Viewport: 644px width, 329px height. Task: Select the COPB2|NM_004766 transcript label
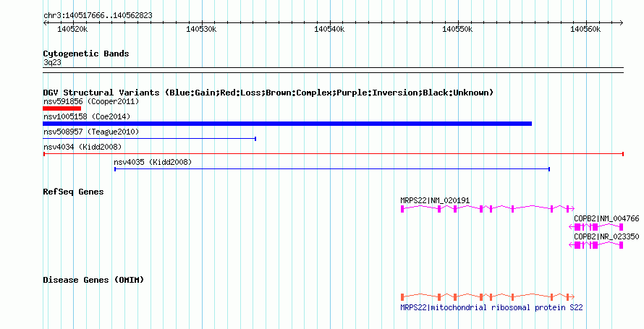[606, 218]
